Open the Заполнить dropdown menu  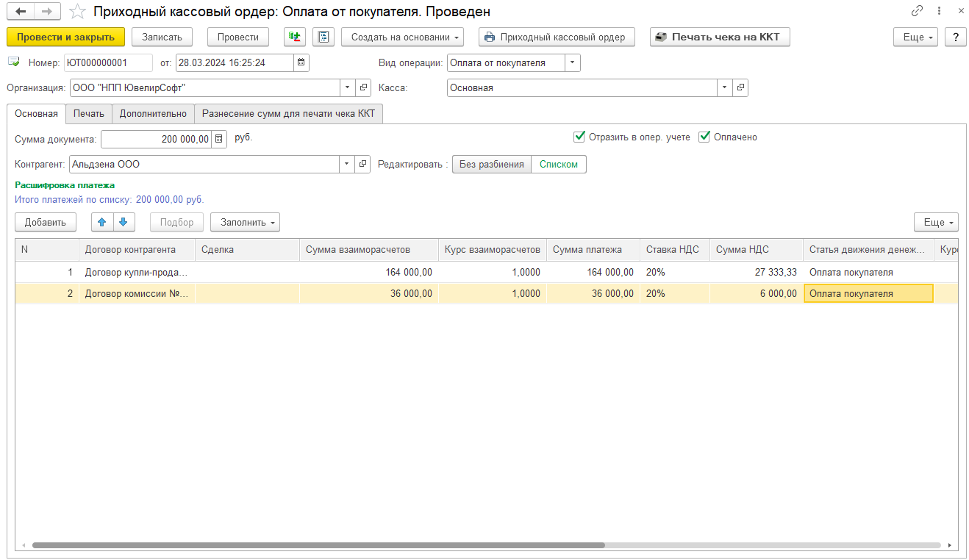tap(245, 222)
